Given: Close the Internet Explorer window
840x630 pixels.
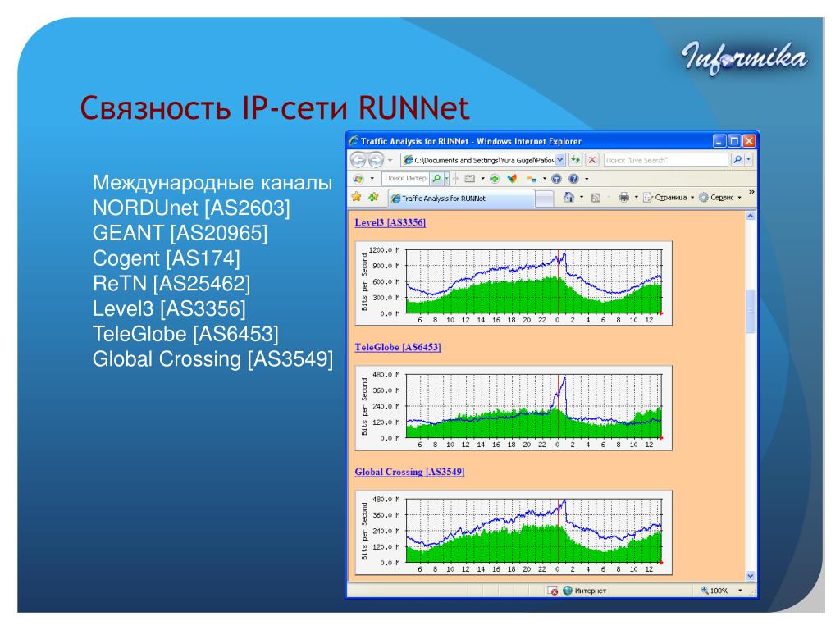Looking at the screenshot, I should (x=749, y=141).
